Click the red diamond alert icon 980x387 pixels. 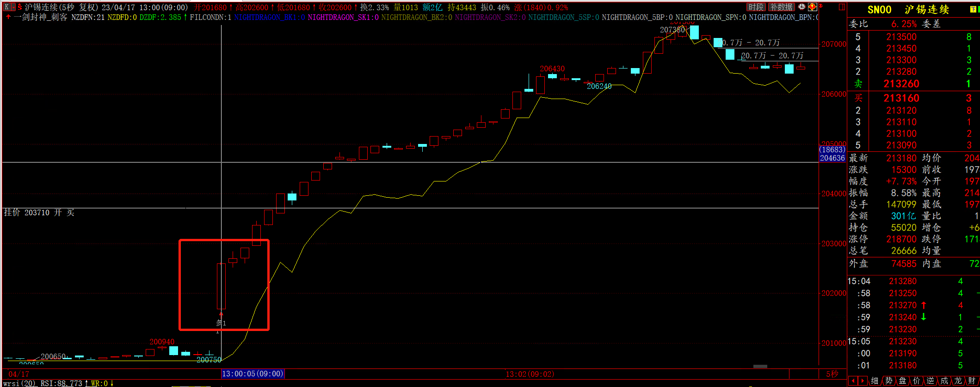click(x=813, y=7)
